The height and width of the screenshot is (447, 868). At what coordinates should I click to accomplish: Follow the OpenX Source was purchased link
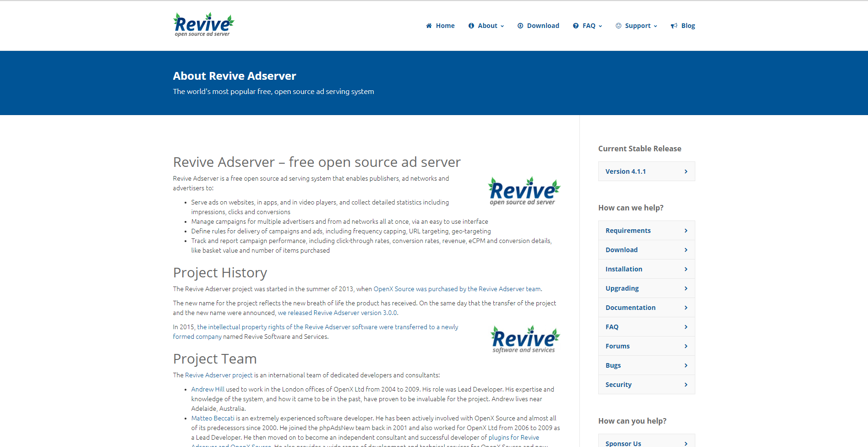point(457,289)
